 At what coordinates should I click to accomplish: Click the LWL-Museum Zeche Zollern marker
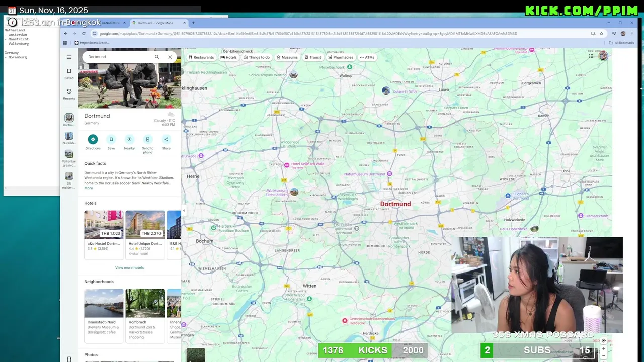click(294, 192)
